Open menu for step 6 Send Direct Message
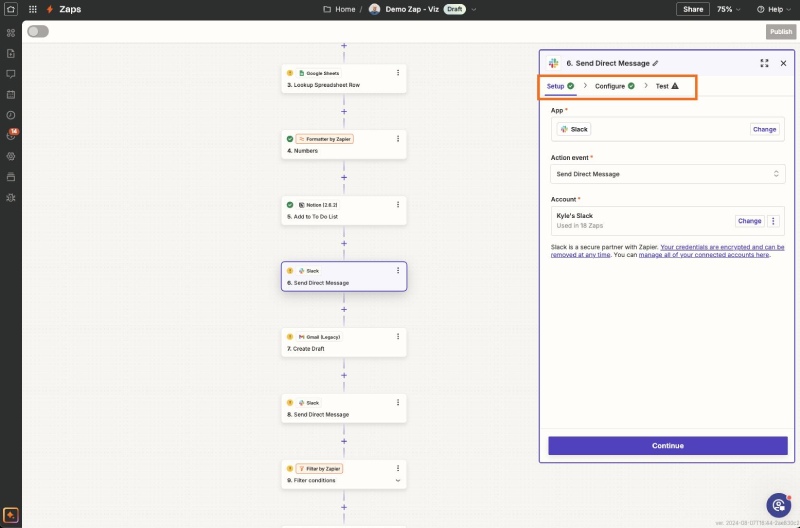Viewport: 800px width, 528px height. [x=398, y=270]
